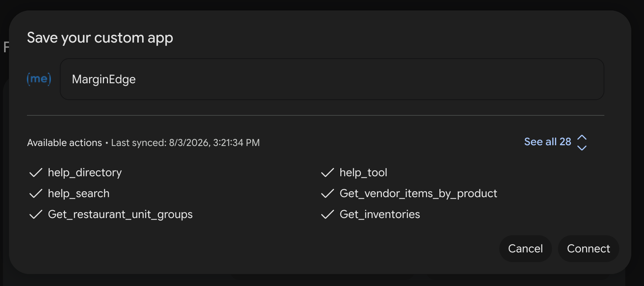Screen dimensions: 644x286
Task: Click the checkmark beside Get_inventories
Action: click(328, 214)
